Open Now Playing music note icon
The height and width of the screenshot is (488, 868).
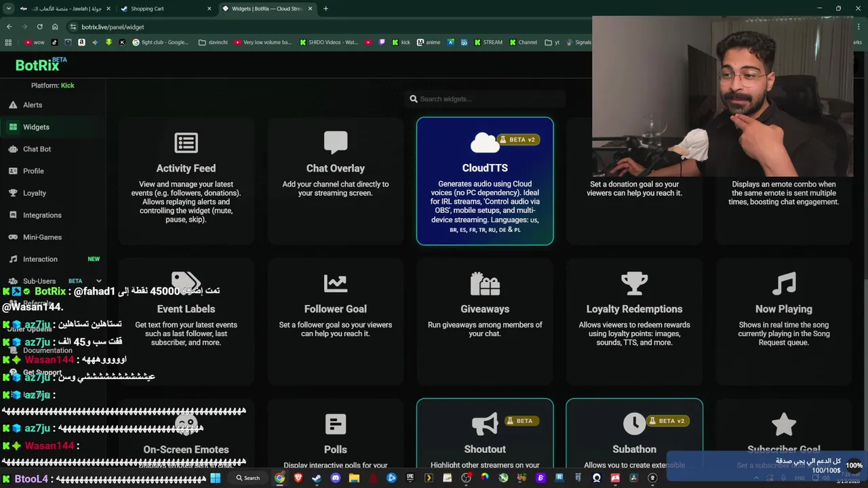pyautogui.click(x=784, y=283)
